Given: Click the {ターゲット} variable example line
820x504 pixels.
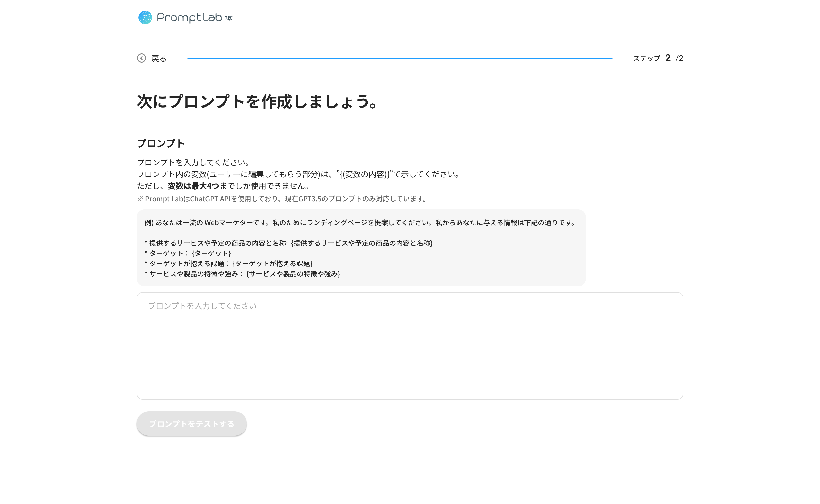Looking at the screenshot, I should point(188,253).
